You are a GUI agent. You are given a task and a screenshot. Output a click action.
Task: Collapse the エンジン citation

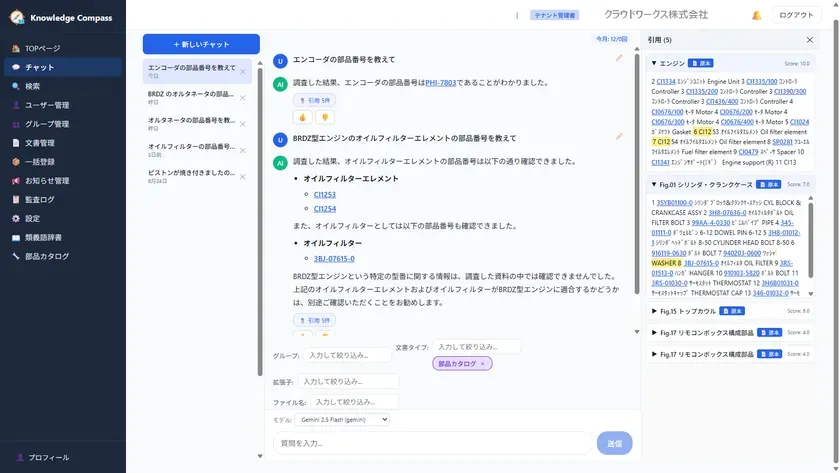pos(654,63)
